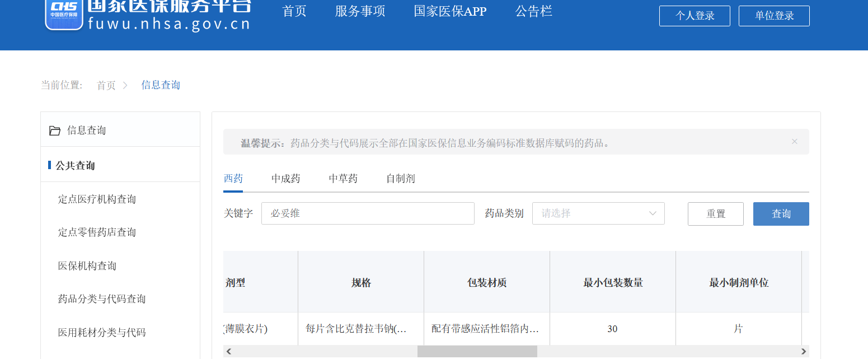Screen dimensions: 868x359
Task: Click the 重置 reset button
Action: tap(715, 214)
